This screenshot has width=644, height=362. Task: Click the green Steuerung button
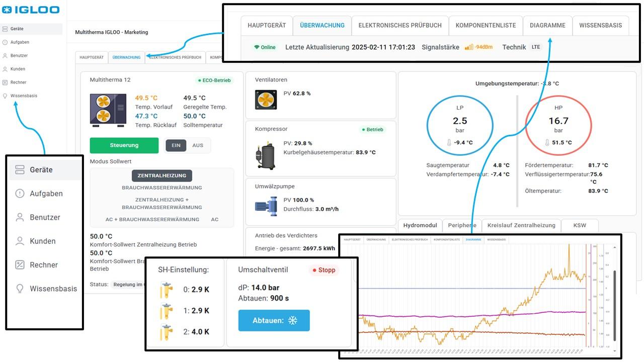click(x=124, y=145)
